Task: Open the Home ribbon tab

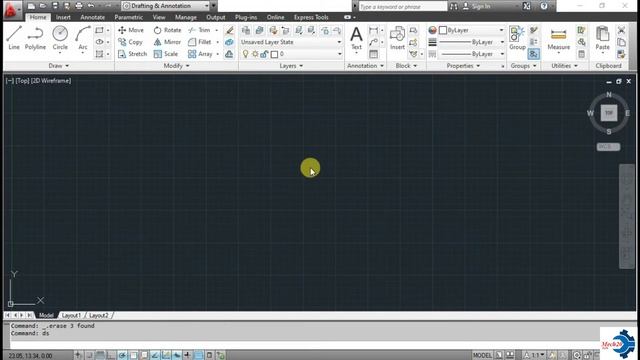Action: click(x=38, y=17)
